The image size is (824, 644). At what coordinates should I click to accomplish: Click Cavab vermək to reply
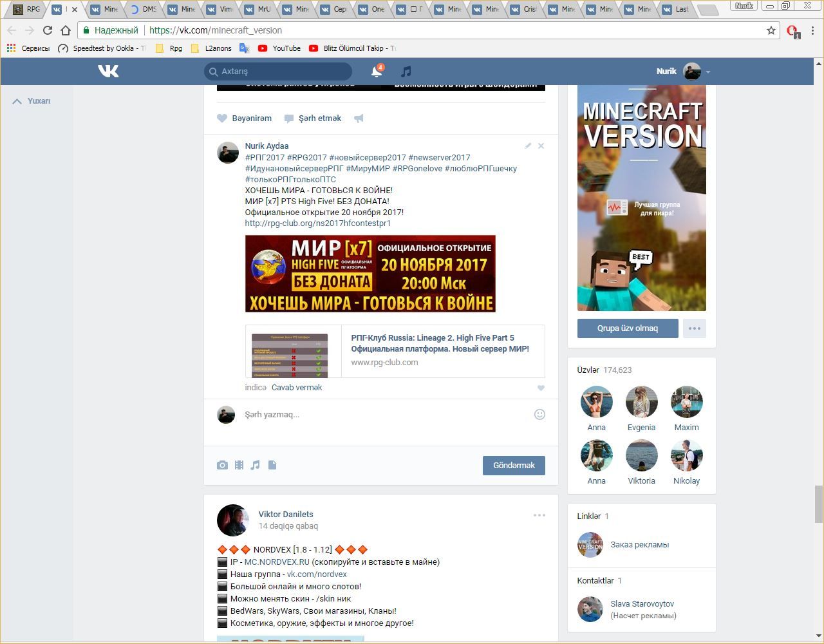point(297,388)
